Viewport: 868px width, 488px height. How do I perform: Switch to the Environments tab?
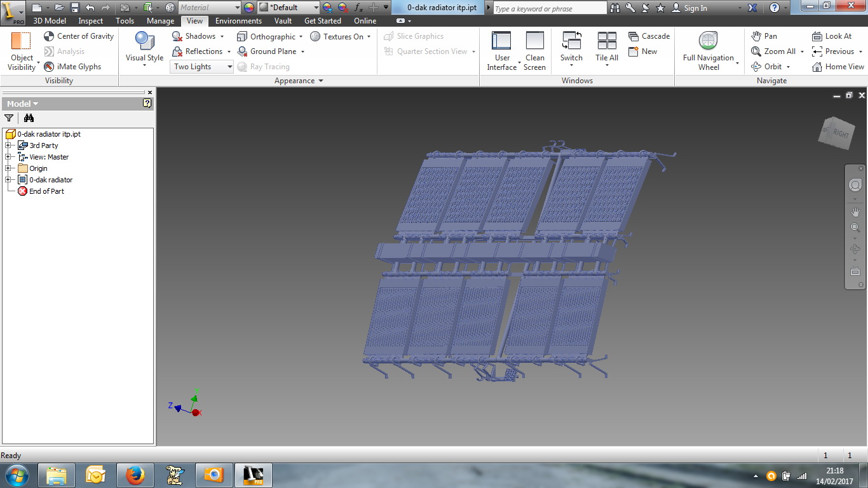tap(238, 21)
